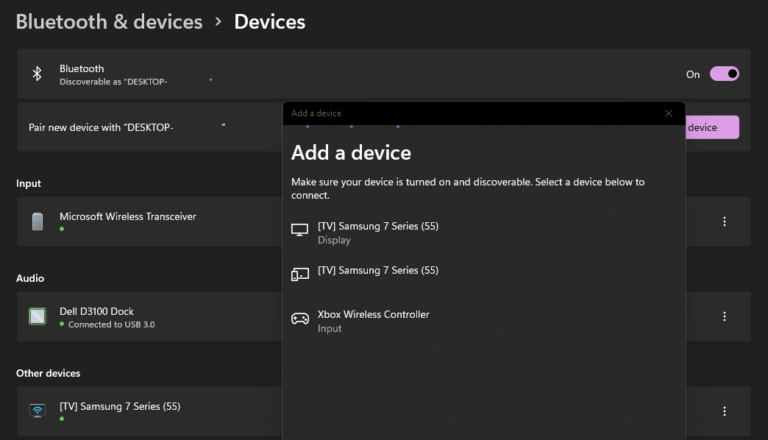The width and height of the screenshot is (768, 440).
Task: Click the Samsung TV wireless display icon in Other devices
Action: pos(37,411)
